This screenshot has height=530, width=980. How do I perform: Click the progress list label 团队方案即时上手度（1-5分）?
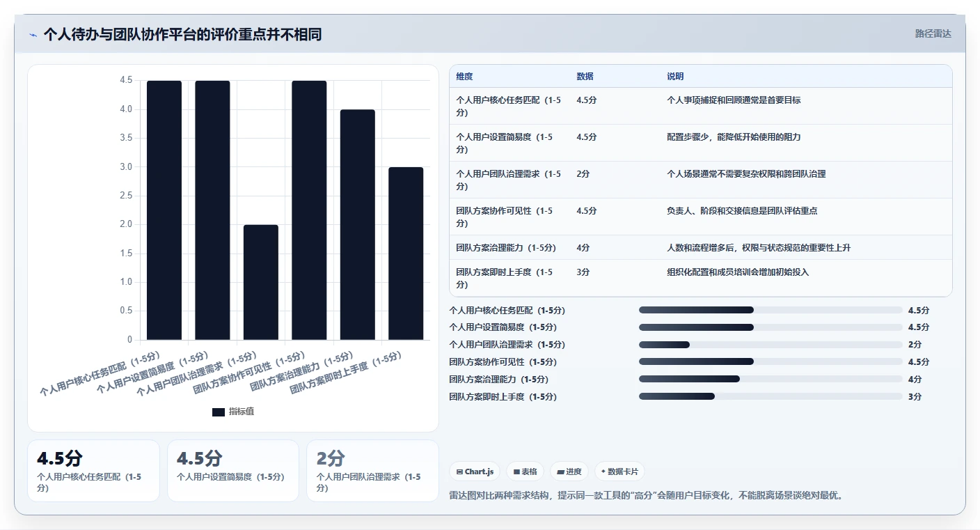pyautogui.click(x=503, y=397)
